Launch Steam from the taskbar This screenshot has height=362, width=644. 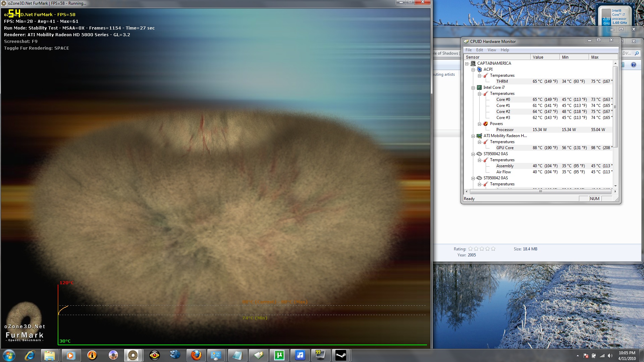coord(341,355)
